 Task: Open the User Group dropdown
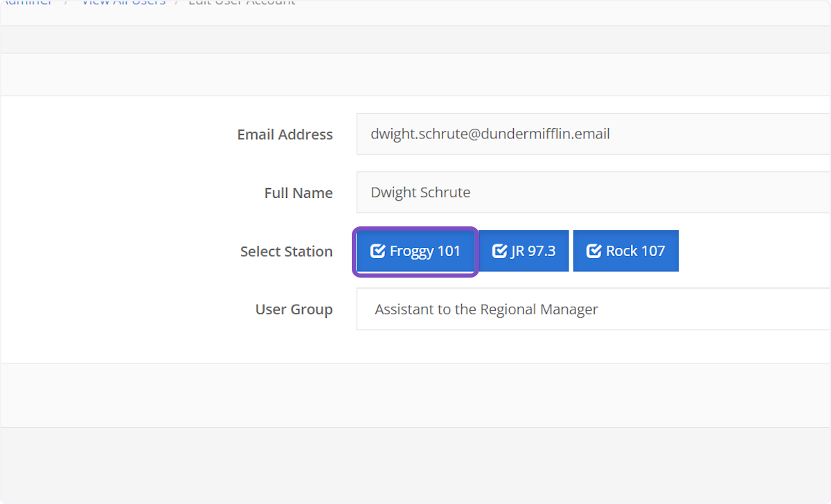coord(592,309)
